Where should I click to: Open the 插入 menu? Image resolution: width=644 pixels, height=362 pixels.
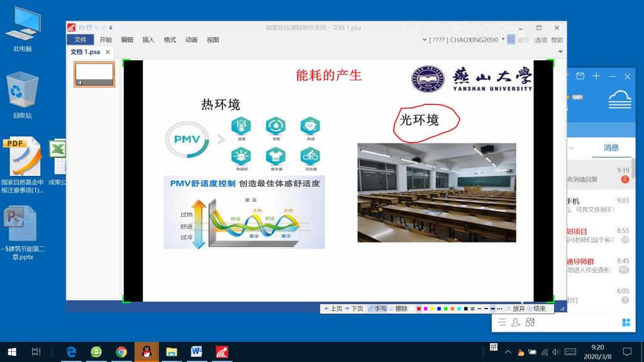tap(148, 40)
